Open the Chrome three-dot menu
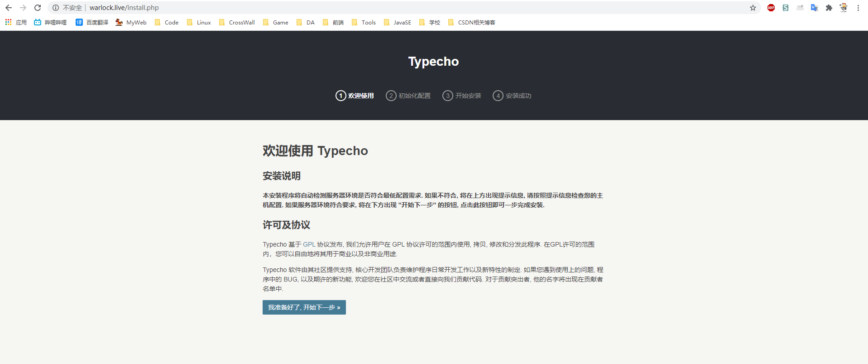Image resolution: width=868 pixels, height=364 pixels. point(858,8)
